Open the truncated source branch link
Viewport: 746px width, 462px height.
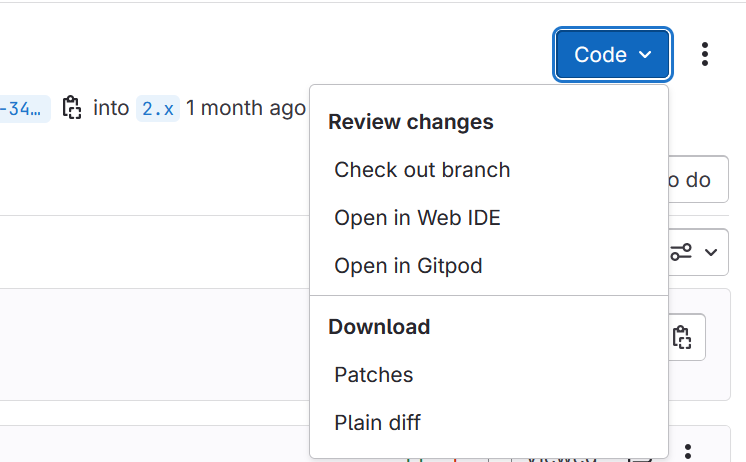coord(24,108)
